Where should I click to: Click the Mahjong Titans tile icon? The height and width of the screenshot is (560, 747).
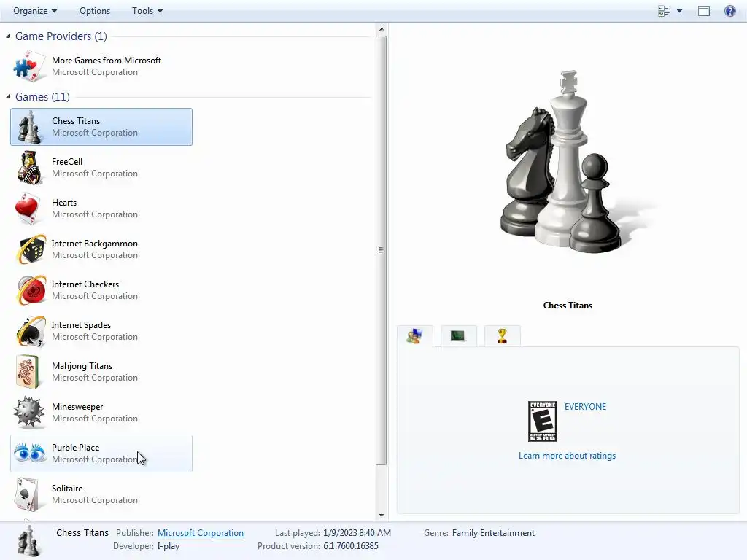27,371
